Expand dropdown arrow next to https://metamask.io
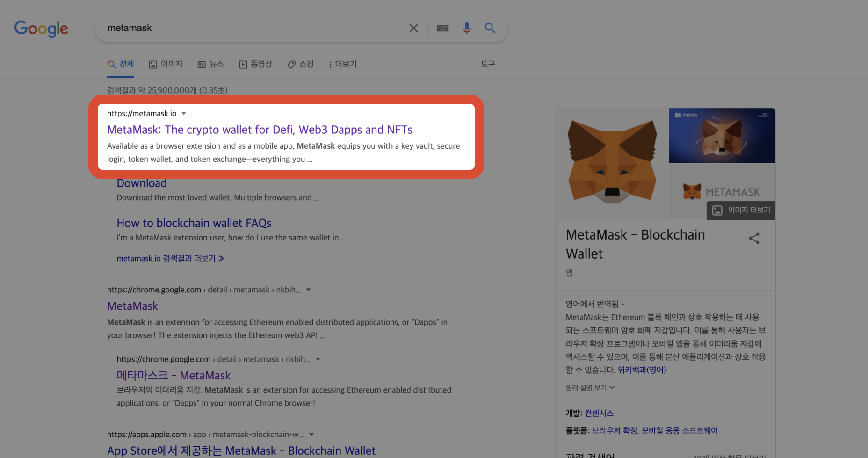The image size is (868, 458). [184, 113]
